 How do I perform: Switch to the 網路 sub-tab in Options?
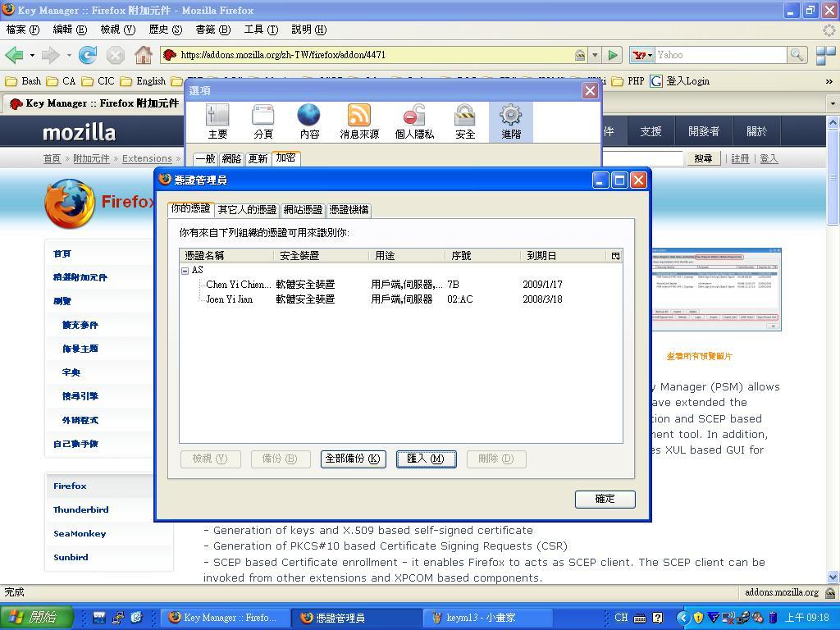point(231,158)
